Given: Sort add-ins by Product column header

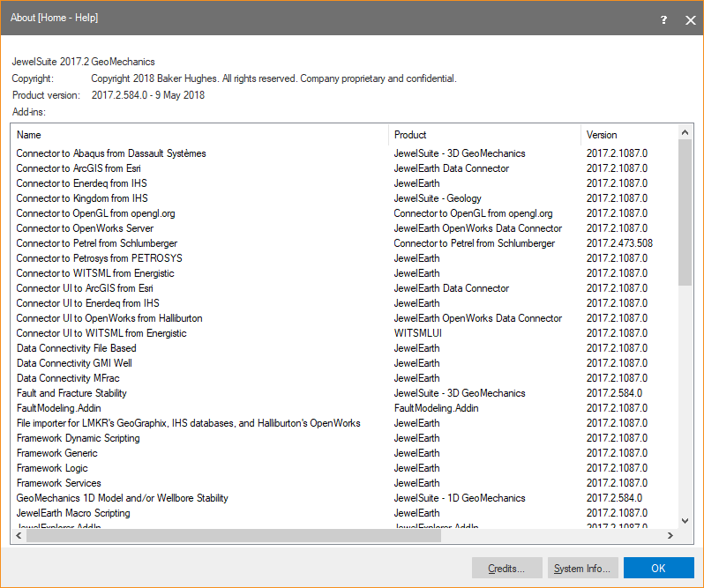Looking at the screenshot, I should 485,135.
